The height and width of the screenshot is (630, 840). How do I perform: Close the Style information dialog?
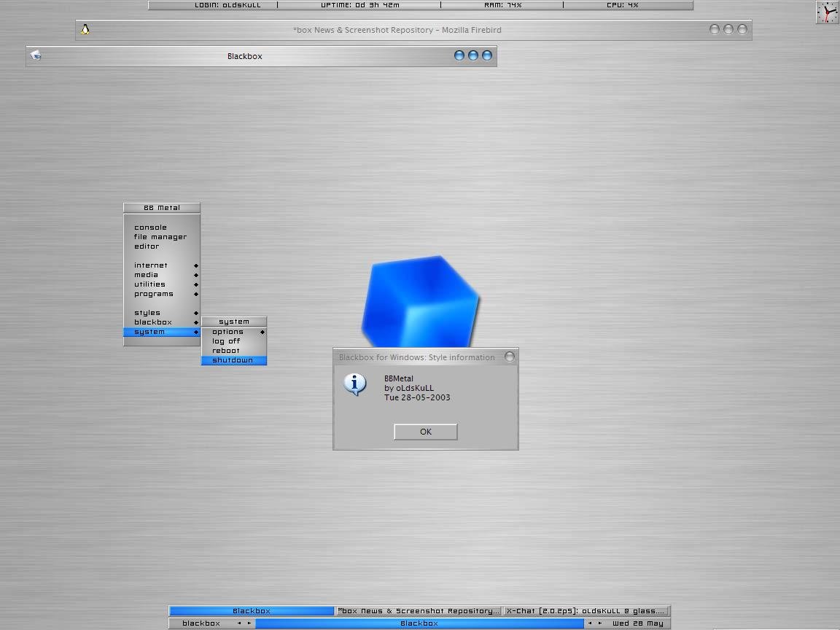(510, 357)
